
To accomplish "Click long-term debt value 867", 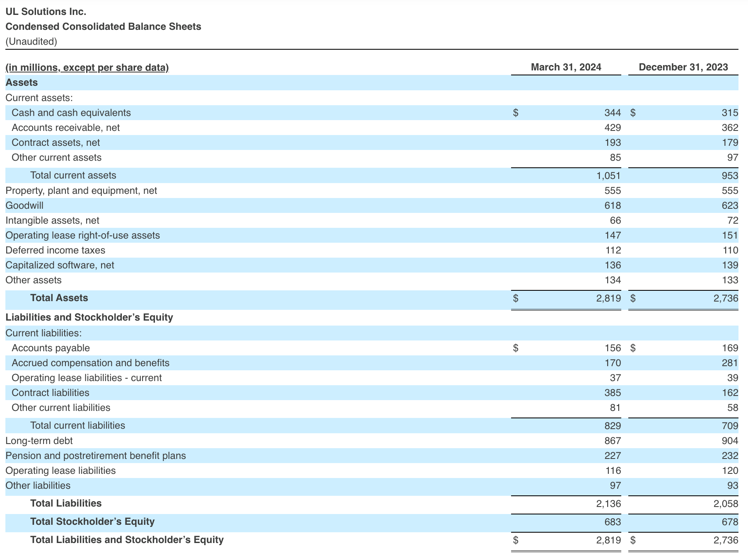I will click(x=613, y=441).
